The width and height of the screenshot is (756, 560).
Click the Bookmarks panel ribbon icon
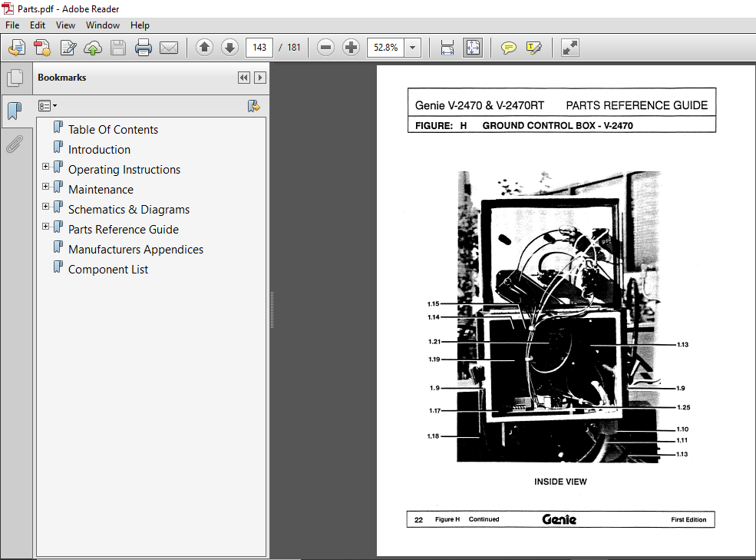15,111
